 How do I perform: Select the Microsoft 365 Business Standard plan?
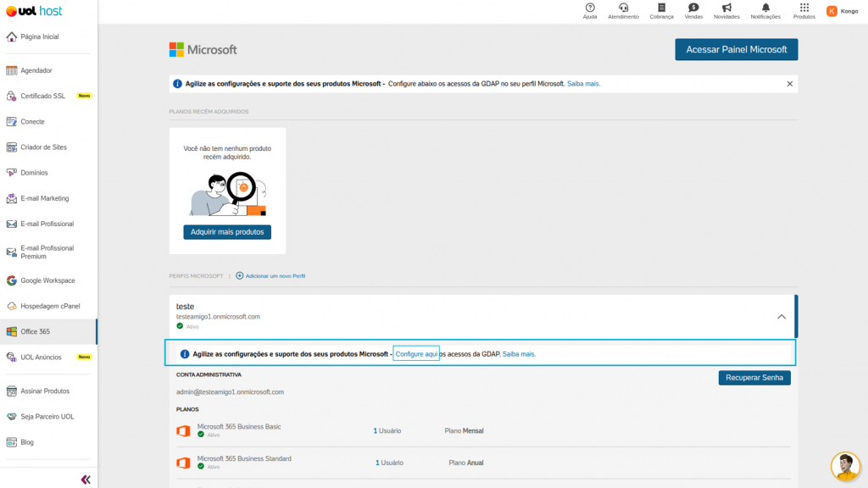(x=244, y=458)
